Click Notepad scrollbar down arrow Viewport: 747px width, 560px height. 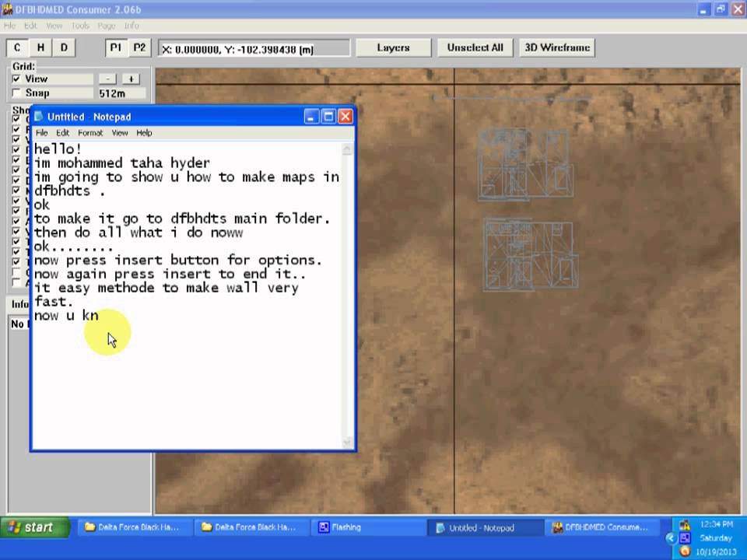[347, 443]
